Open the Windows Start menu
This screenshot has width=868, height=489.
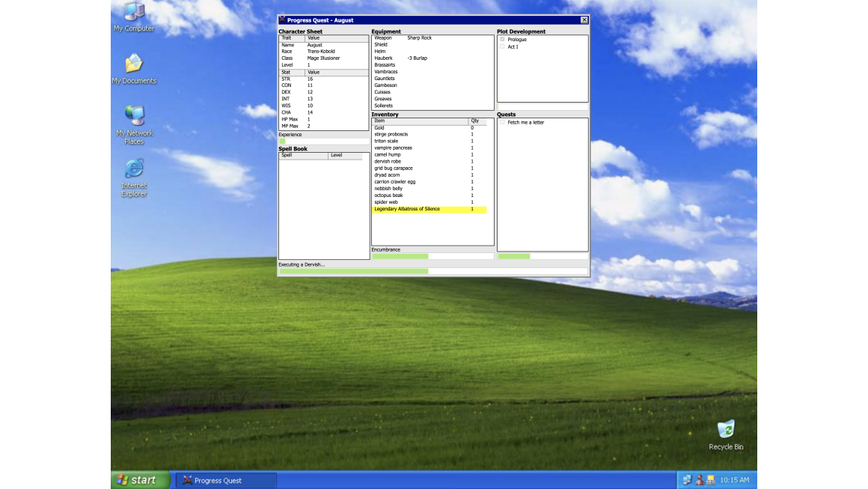(x=141, y=480)
